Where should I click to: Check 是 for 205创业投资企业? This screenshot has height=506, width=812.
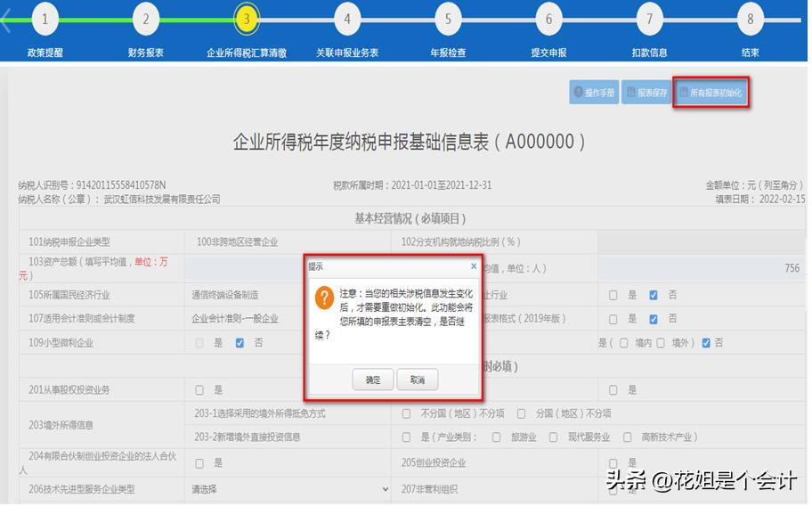[x=613, y=463]
